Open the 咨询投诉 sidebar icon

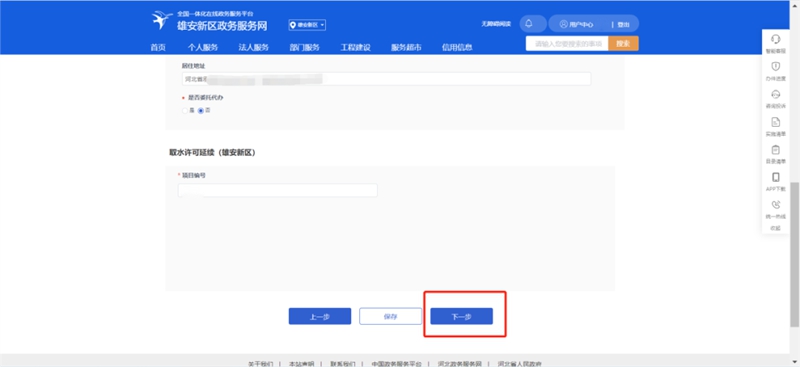point(776,94)
